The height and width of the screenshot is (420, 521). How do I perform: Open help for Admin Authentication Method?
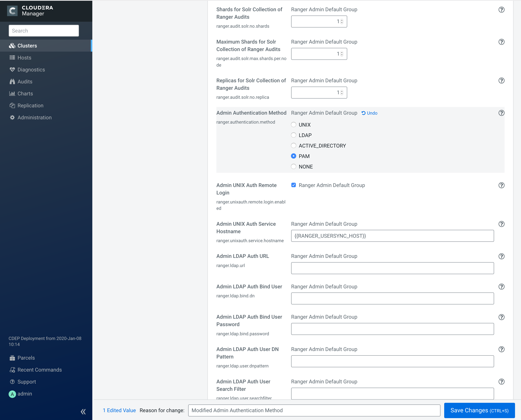[501, 113]
